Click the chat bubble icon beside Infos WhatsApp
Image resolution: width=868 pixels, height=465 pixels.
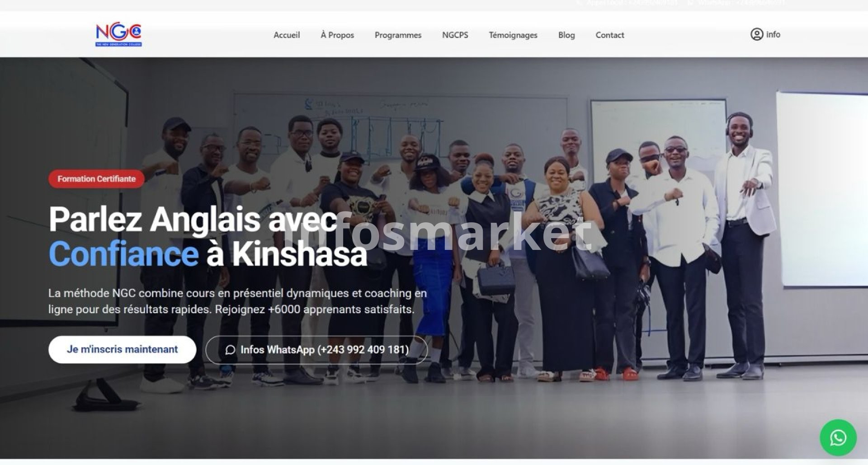point(230,350)
